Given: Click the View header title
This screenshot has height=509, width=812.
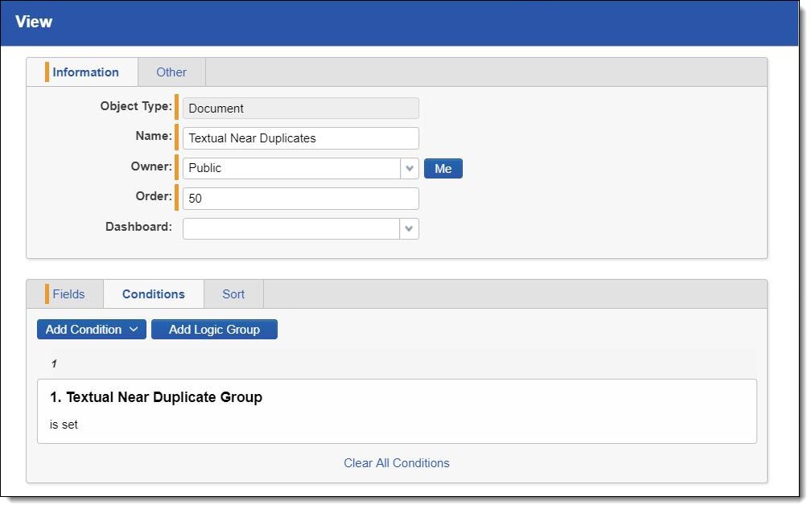Looking at the screenshot, I should tap(34, 22).
